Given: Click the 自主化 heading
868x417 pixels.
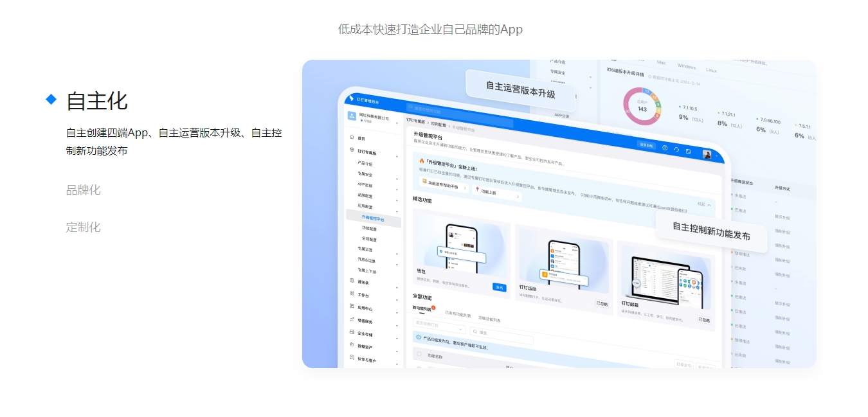Looking at the screenshot, I should pyautogui.click(x=97, y=101).
